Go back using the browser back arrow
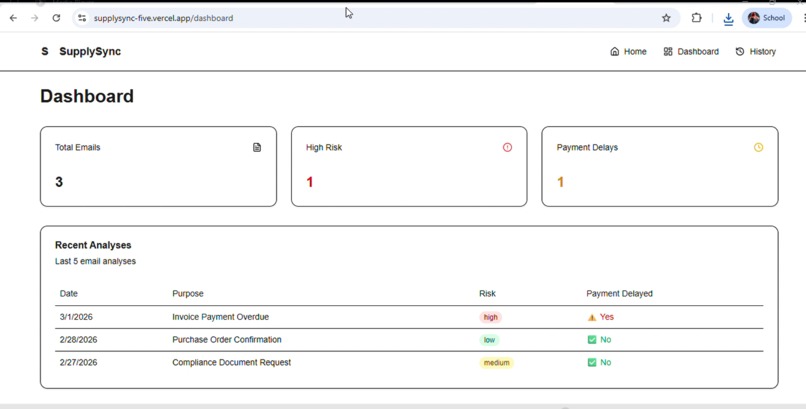The height and width of the screenshot is (409, 806). [x=13, y=18]
